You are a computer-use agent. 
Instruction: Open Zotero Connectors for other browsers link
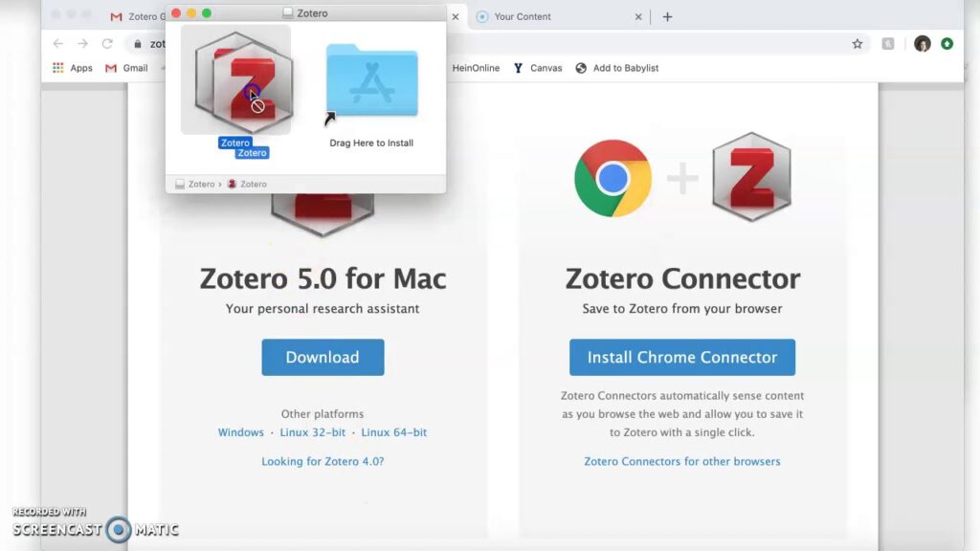click(x=681, y=462)
